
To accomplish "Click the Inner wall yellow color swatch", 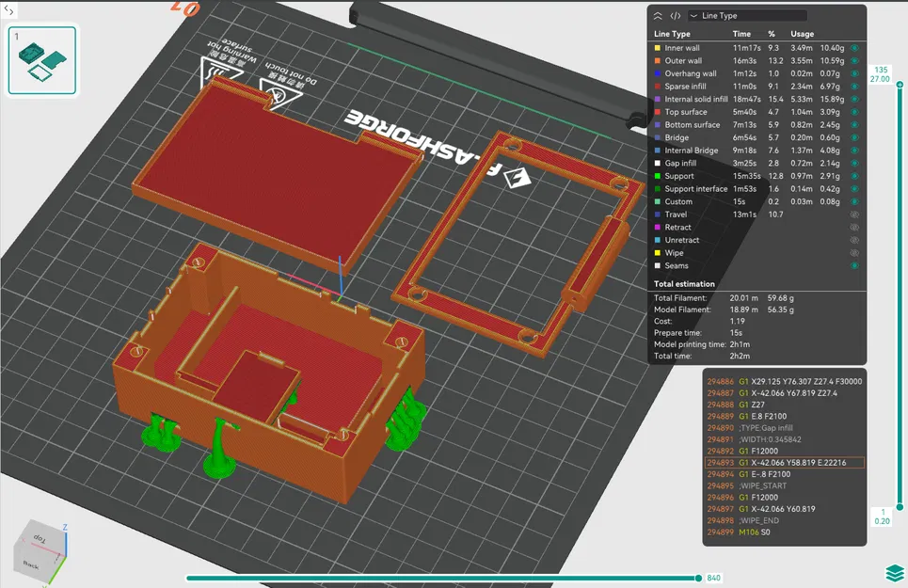I will [x=658, y=48].
